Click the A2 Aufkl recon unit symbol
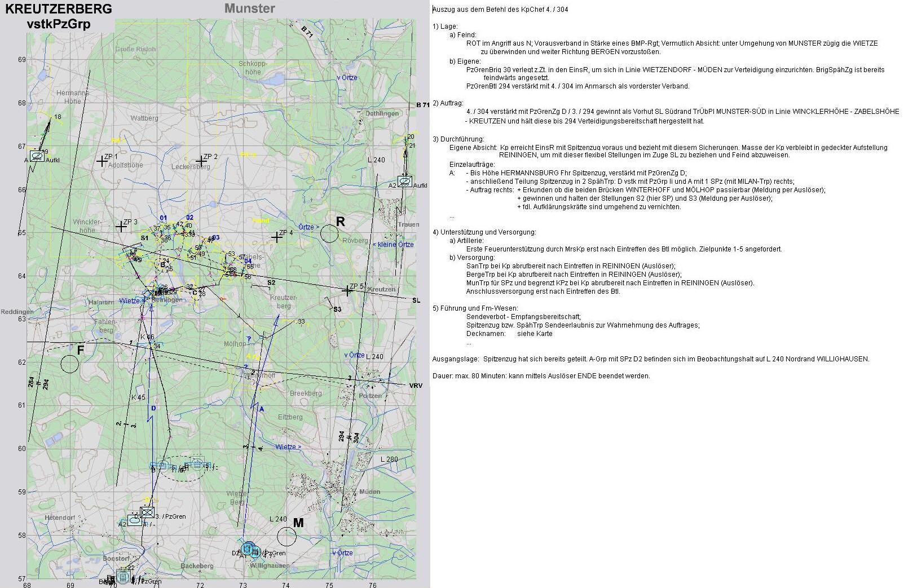The height and width of the screenshot is (588, 904). pos(404,182)
